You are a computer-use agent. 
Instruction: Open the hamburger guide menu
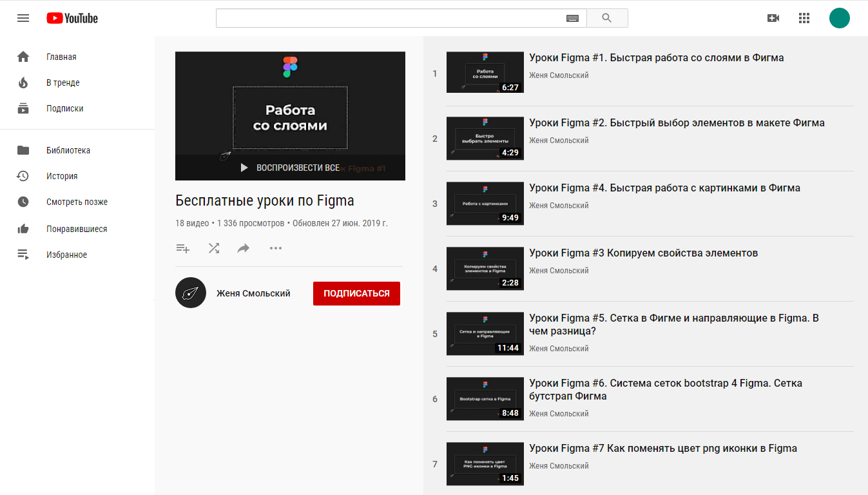[x=23, y=18]
